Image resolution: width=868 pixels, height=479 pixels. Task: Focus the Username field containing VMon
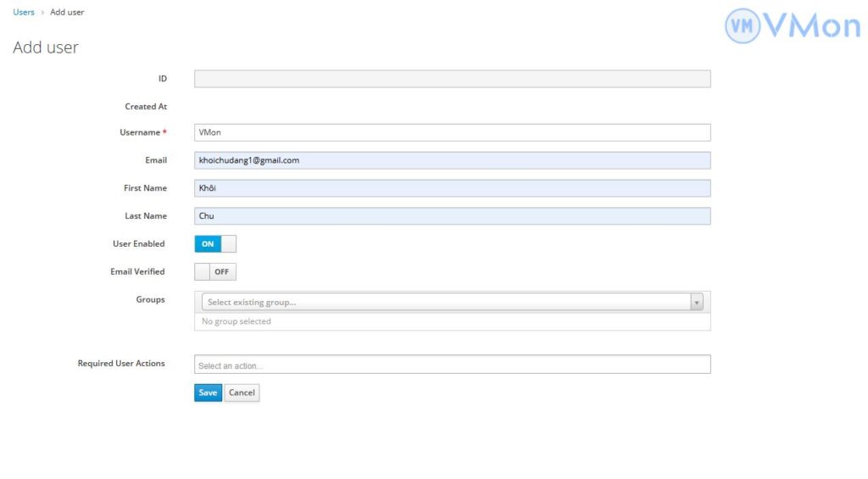(x=452, y=133)
